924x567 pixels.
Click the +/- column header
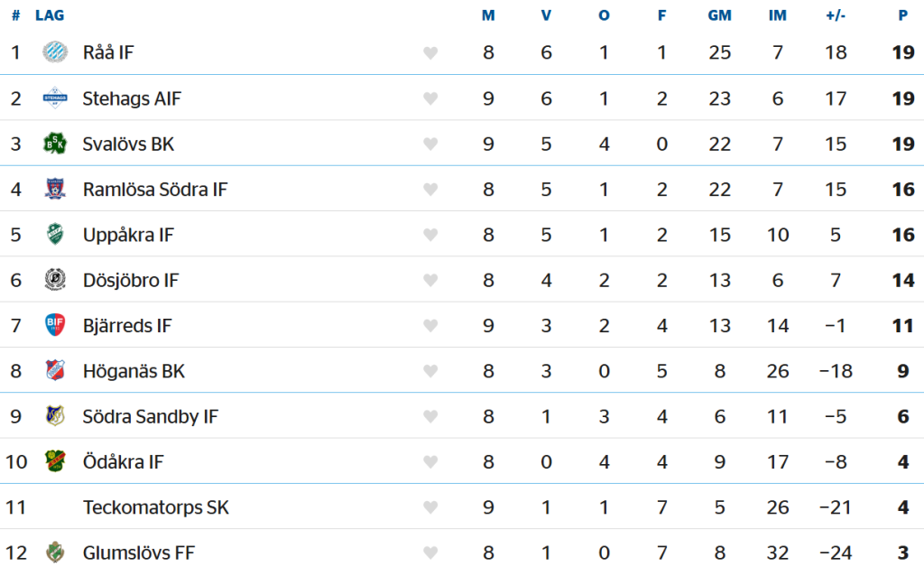tap(836, 15)
